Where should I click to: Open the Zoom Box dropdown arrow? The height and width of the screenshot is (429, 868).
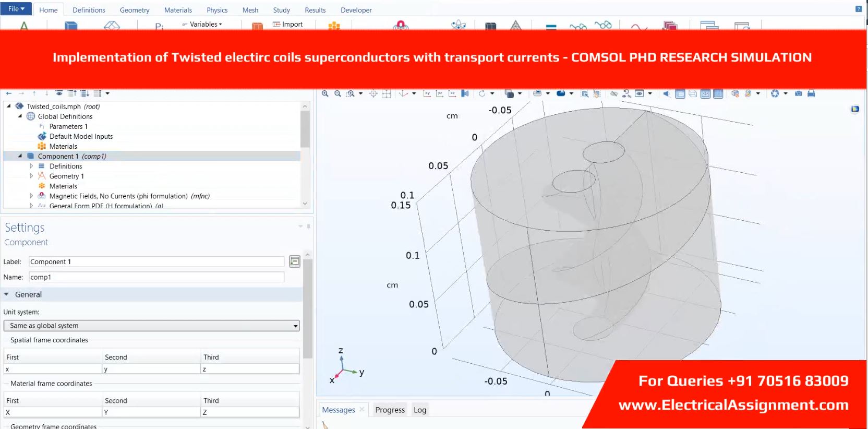click(360, 93)
